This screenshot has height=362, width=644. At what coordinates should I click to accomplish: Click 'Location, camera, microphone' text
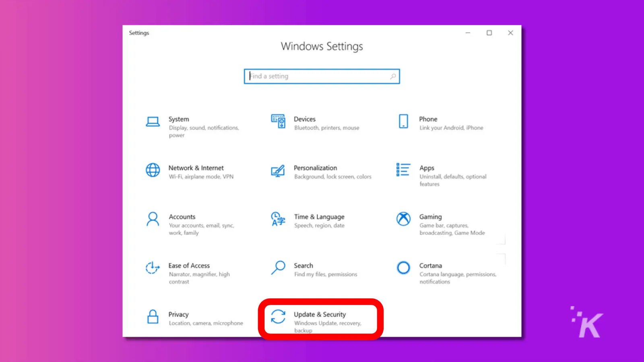[x=206, y=323]
